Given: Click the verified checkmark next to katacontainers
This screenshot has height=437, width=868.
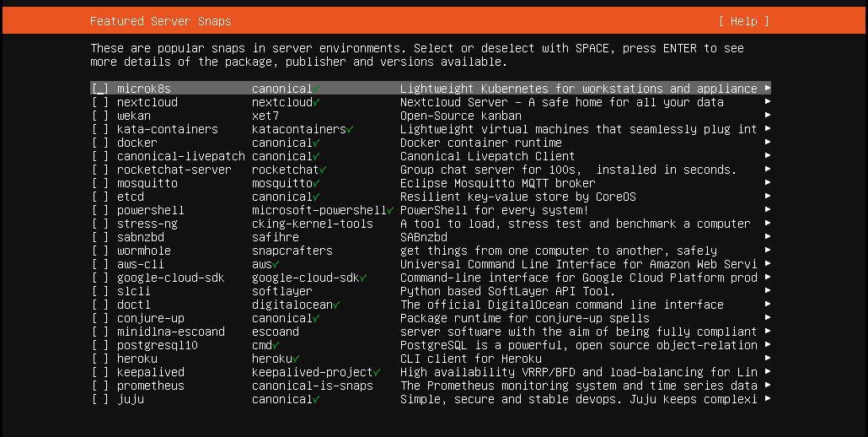Looking at the screenshot, I should click(350, 129).
